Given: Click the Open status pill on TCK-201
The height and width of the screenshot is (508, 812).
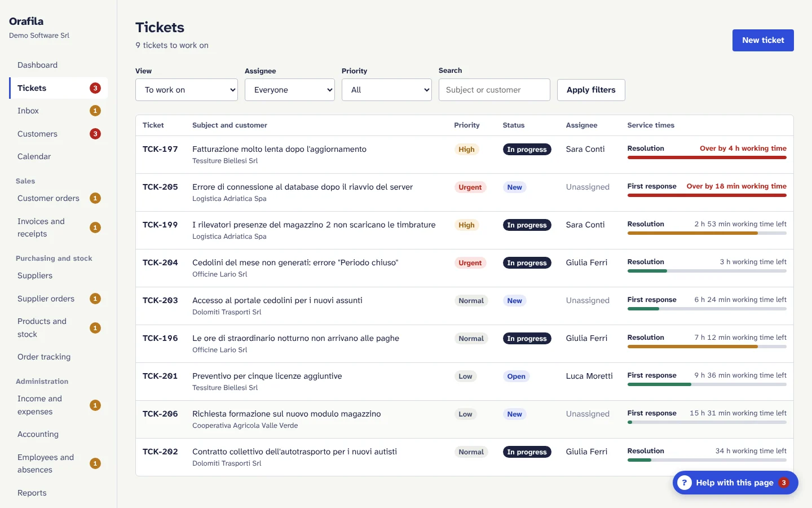Looking at the screenshot, I should pyautogui.click(x=516, y=376).
